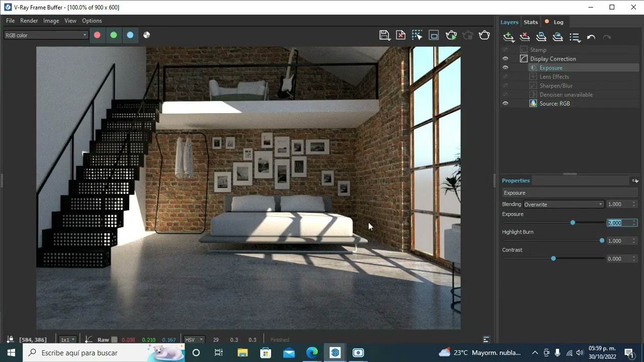Open Mail app from the taskbar
This screenshot has height=362, width=644.
(x=289, y=353)
